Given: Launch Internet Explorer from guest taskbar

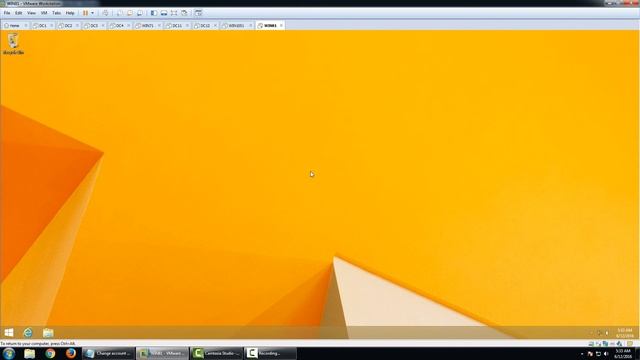Looking at the screenshot, I should [x=28, y=333].
